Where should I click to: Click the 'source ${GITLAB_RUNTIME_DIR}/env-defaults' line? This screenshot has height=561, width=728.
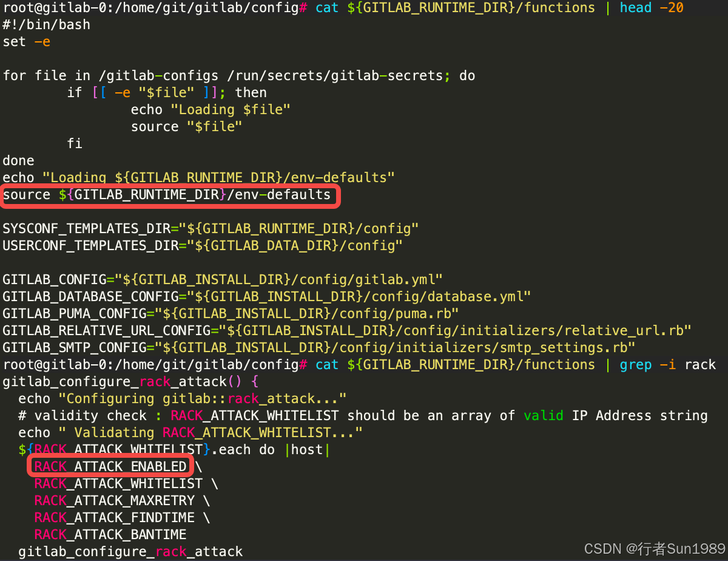167,195
